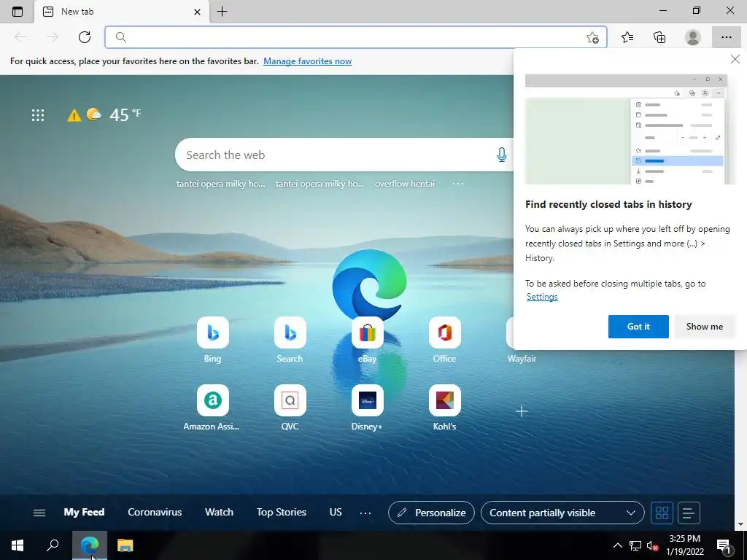
Task: Click the Got it button
Action: click(638, 327)
